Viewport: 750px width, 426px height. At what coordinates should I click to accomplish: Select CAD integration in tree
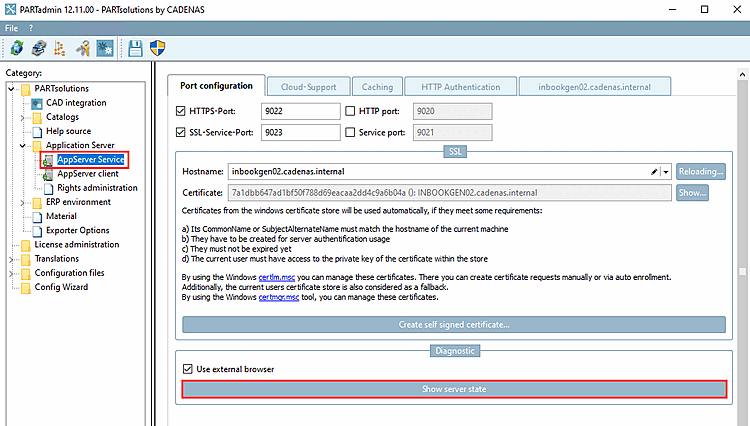point(76,103)
